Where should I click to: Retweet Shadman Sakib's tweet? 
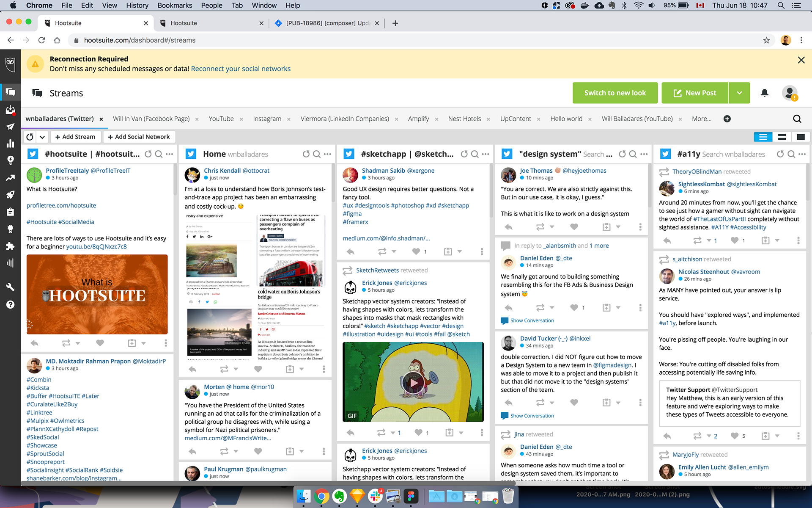(382, 251)
